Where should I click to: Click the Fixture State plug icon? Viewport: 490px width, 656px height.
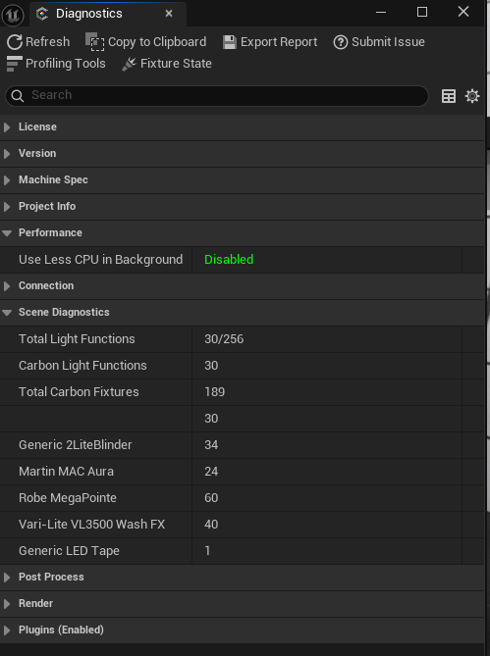point(129,64)
